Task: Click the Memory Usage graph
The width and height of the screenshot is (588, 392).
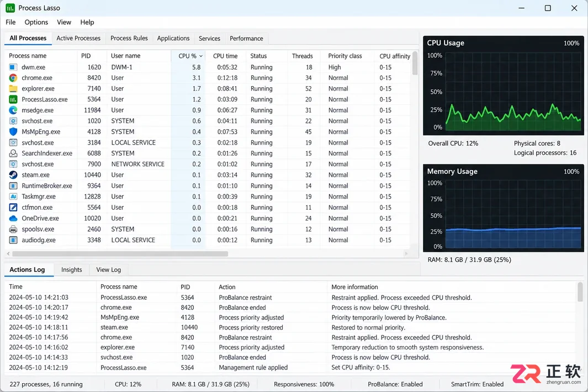Action: [512, 215]
